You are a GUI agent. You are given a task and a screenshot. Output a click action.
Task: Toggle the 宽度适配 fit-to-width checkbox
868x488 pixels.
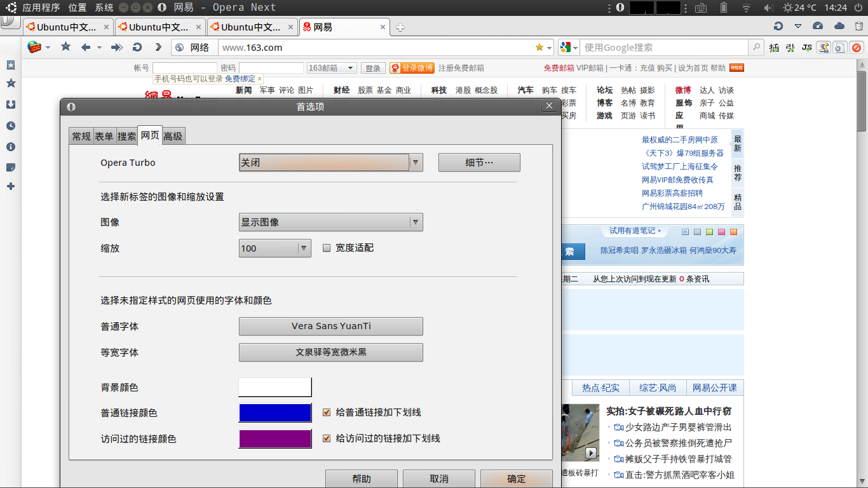click(x=327, y=248)
